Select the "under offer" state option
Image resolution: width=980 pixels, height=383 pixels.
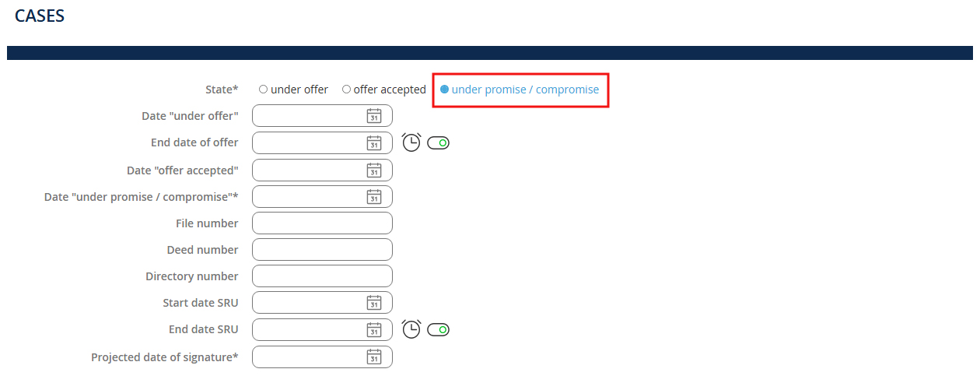pyautogui.click(x=264, y=90)
